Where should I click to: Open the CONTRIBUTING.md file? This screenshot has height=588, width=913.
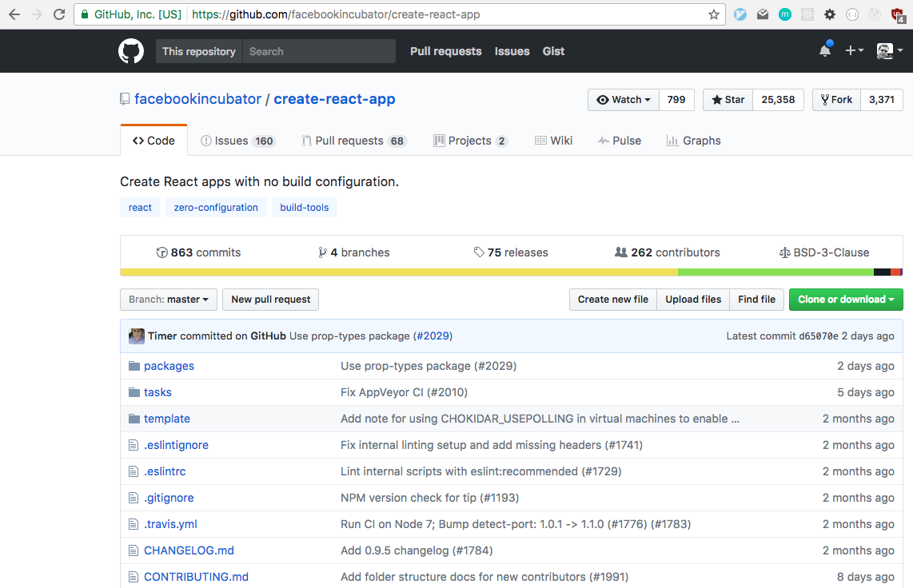pyautogui.click(x=196, y=577)
